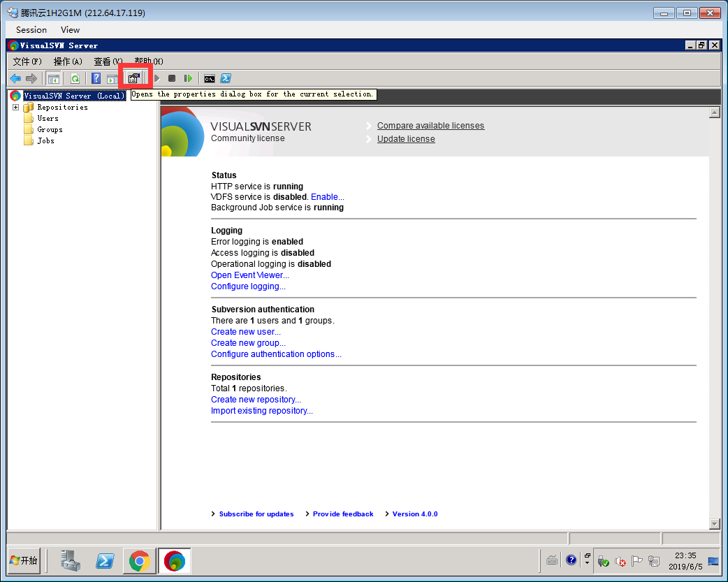Image resolution: width=728 pixels, height=582 pixels.
Task: Launch Google Chrome from the taskbar
Action: coord(139,560)
